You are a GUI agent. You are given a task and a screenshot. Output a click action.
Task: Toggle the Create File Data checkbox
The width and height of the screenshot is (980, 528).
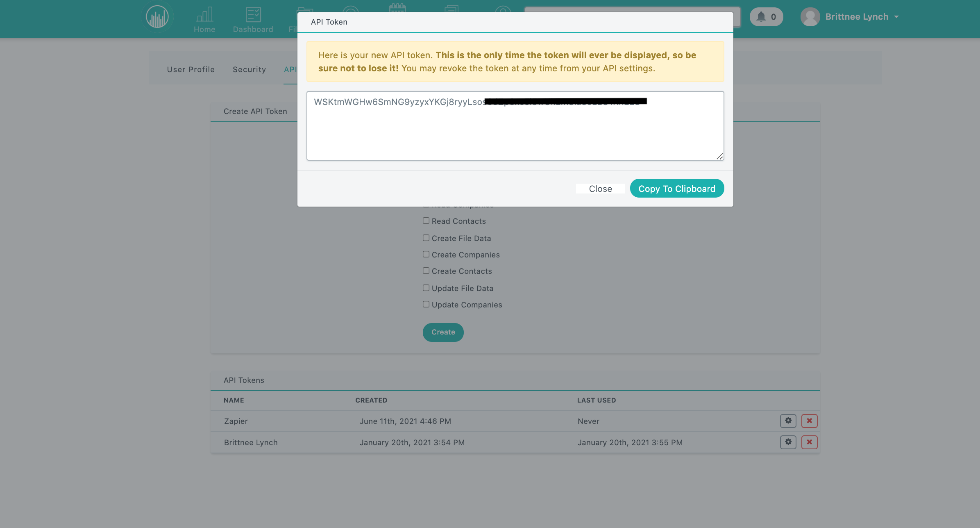click(426, 237)
